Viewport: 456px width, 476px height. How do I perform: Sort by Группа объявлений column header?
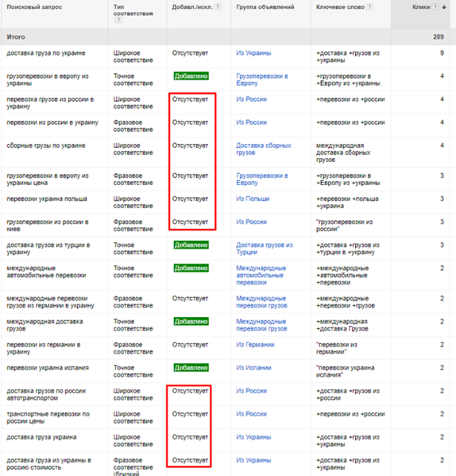click(x=265, y=7)
